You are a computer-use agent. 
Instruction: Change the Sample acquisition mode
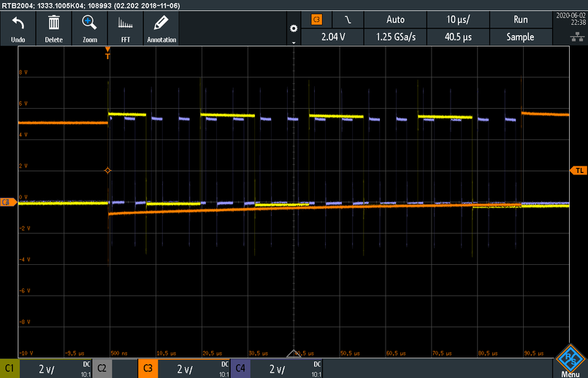[521, 36]
